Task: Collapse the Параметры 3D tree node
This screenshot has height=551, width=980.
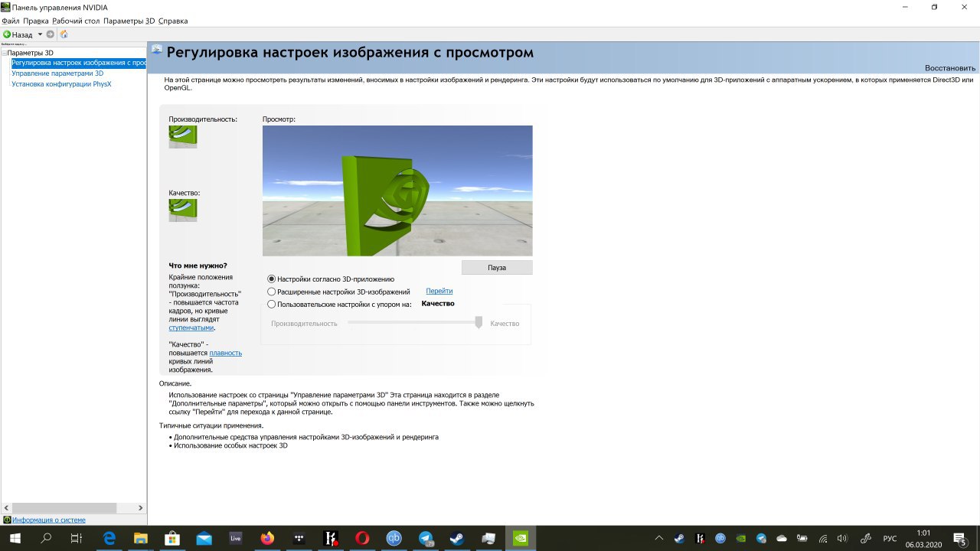Action: 4,53
